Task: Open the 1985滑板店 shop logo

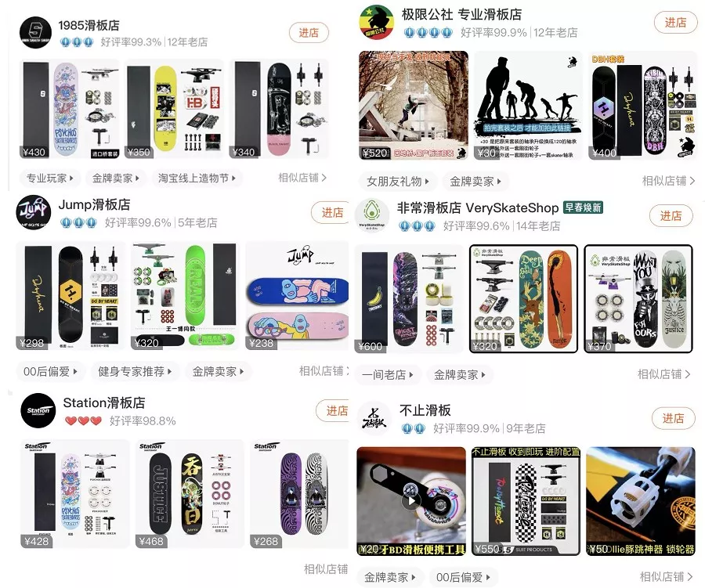Action: [x=35, y=32]
